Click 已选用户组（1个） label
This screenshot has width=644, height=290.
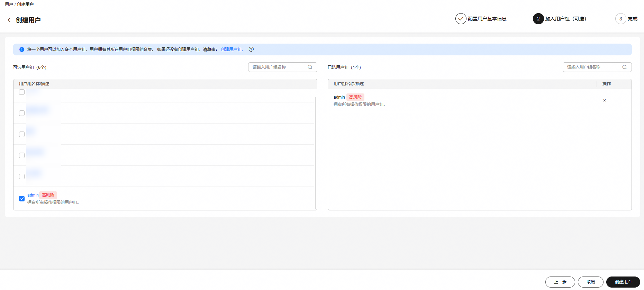pos(344,67)
